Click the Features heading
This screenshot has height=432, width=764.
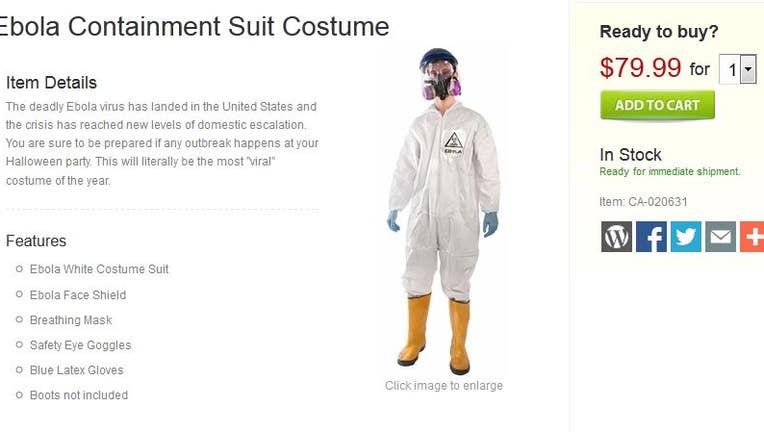point(36,241)
